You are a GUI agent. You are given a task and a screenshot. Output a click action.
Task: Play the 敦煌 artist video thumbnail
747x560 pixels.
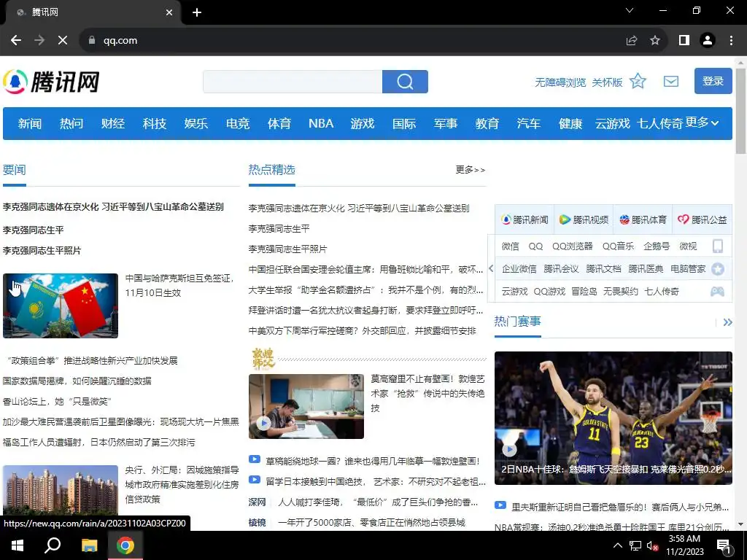tap(306, 406)
